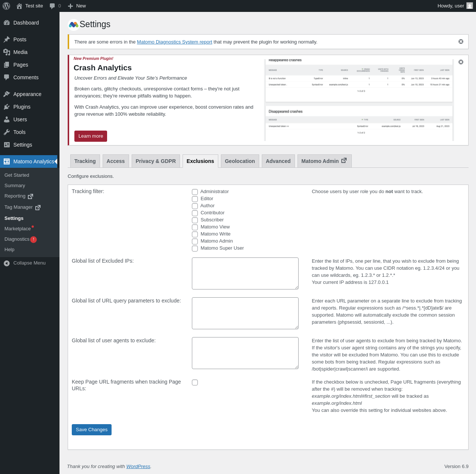Image resolution: width=476 pixels, height=474 pixels.
Task: Click the Crash Analytics preview screenshot
Action: pos(359,100)
